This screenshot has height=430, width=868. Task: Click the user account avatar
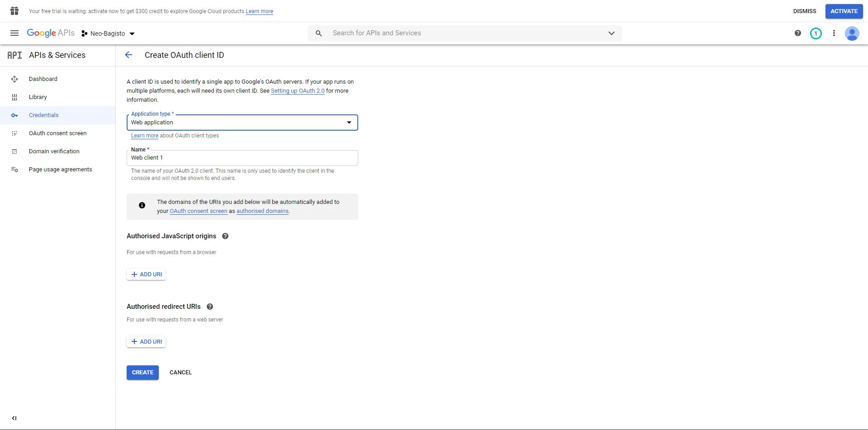[x=852, y=33]
